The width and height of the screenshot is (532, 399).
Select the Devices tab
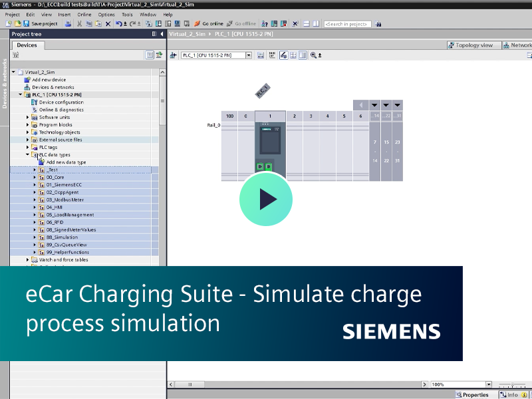click(27, 45)
